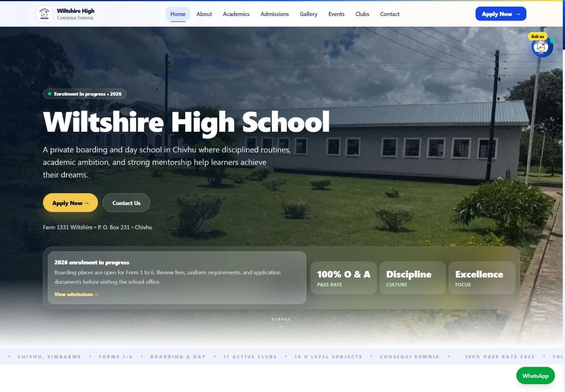The image size is (565, 392).
Task: Follow the View admissions link
Action: (x=76, y=294)
